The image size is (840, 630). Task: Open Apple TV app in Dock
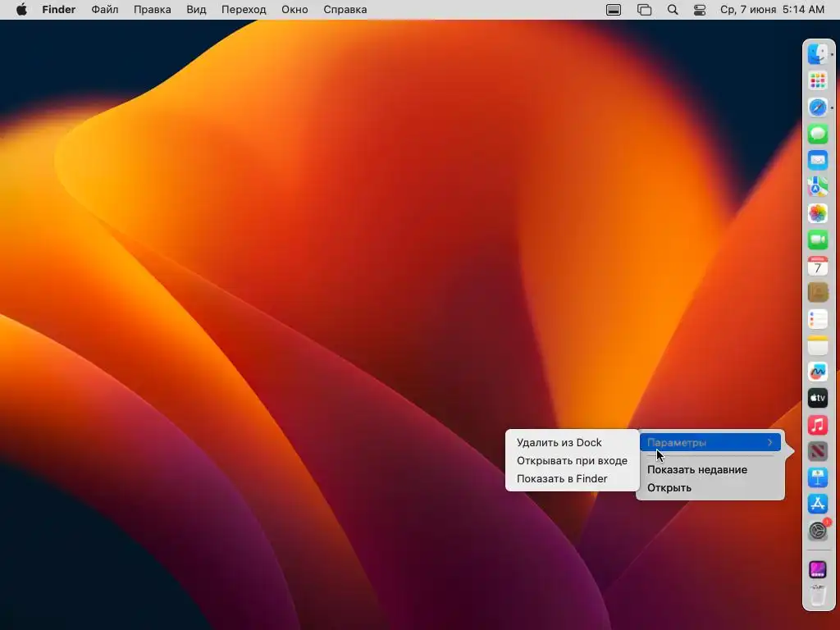[x=818, y=398]
